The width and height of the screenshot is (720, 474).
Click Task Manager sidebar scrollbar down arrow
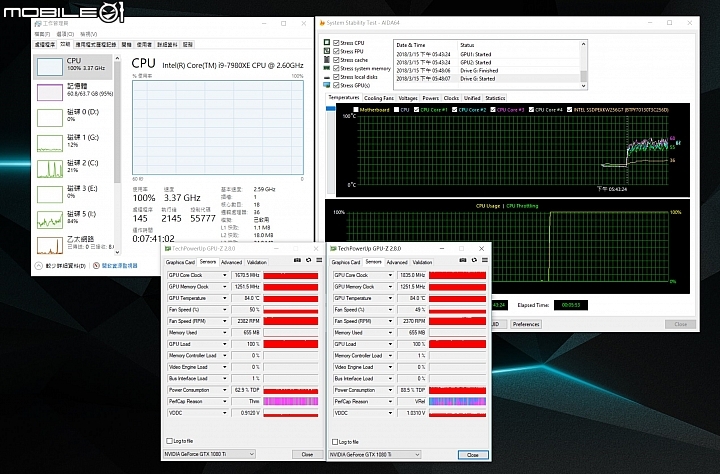[118, 252]
